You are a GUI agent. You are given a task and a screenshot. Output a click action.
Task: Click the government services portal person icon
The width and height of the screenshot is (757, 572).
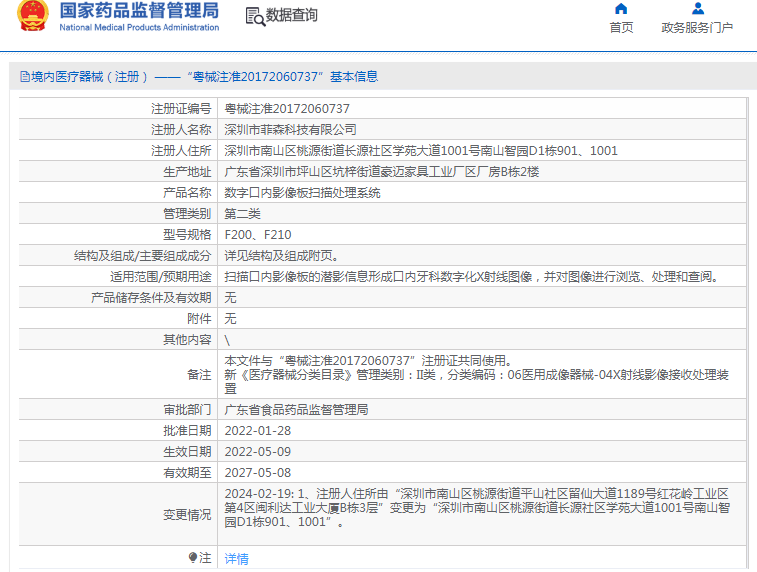click(698, 9)
